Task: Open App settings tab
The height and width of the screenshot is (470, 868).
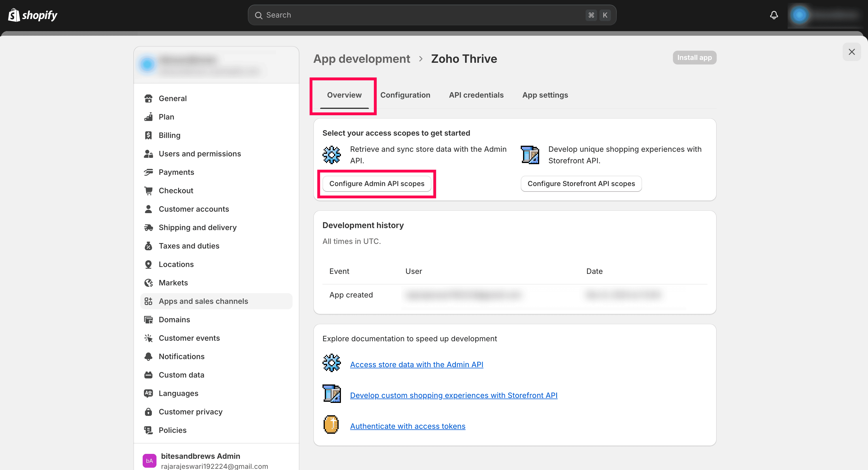Action: [x=545, y=95]
